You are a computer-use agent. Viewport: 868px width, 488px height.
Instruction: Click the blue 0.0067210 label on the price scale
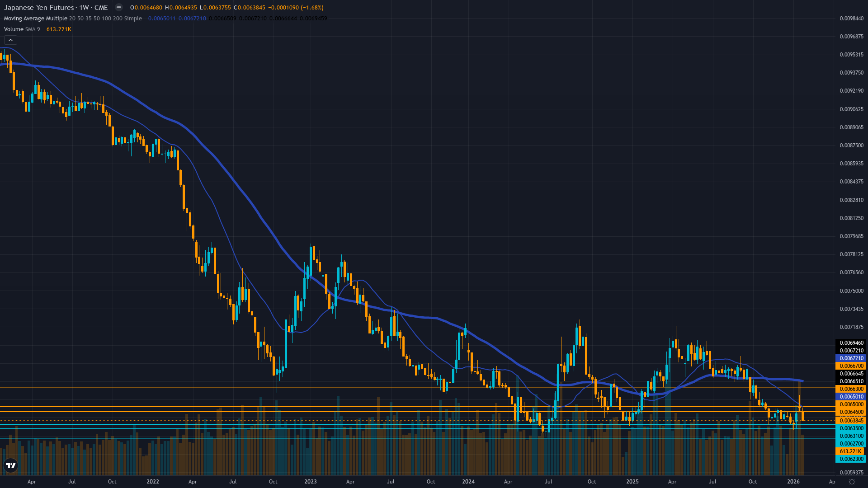tap(851, 358)
